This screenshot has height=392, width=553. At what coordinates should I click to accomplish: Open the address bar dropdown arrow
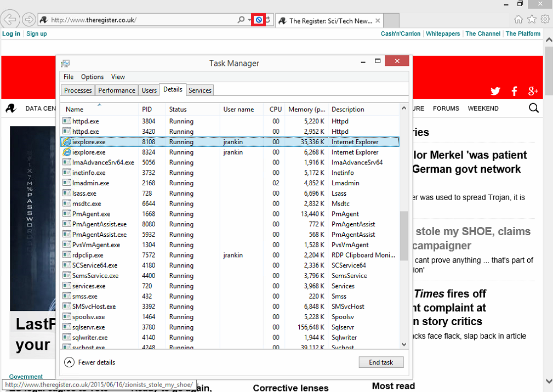(249, 20)
